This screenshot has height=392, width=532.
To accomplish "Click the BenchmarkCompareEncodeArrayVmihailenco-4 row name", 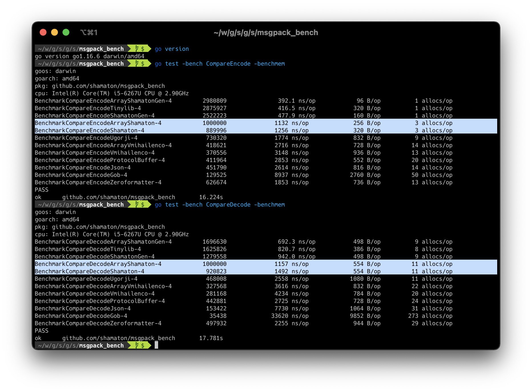I will 103,145.
